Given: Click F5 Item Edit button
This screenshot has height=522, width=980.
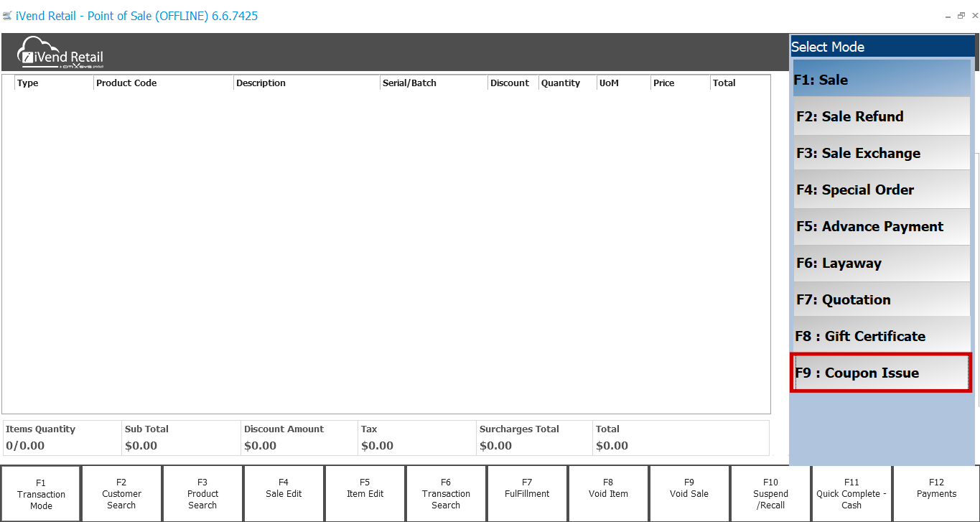Looking at the screenshot, I should [365, 494].
